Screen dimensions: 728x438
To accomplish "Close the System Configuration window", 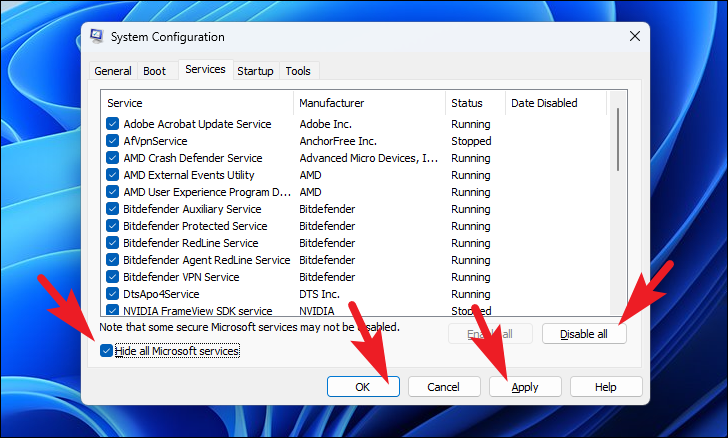I will (x=635, y=36).
